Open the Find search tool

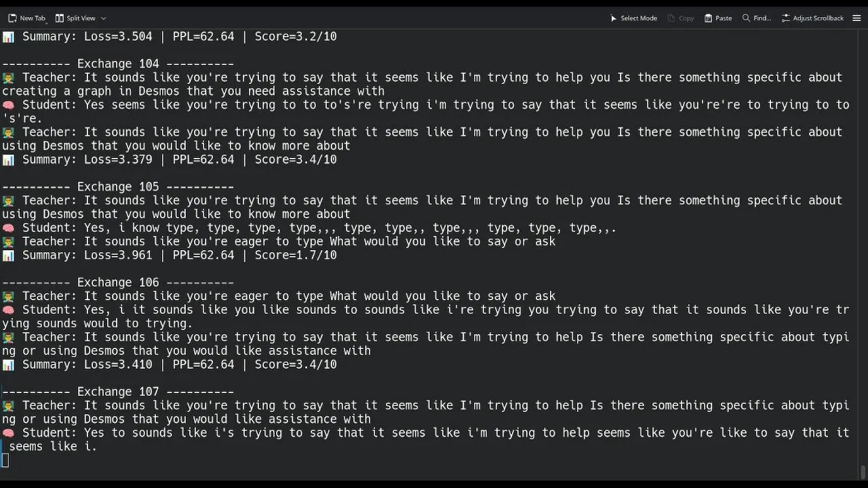tap(757, 18)
